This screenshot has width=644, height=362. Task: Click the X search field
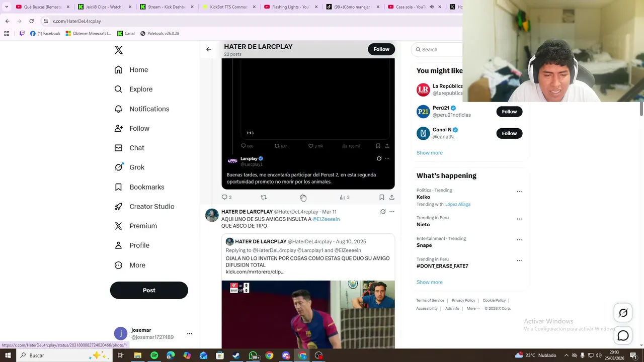point(438,49)
